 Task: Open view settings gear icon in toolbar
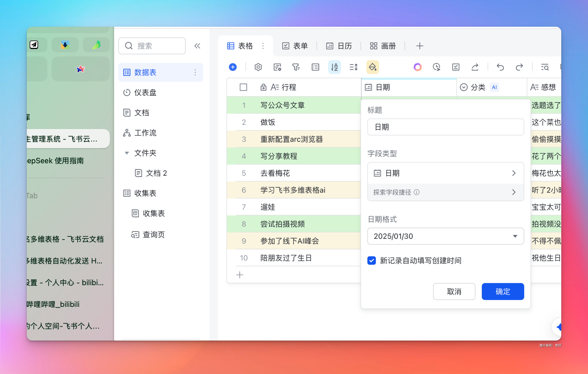(258, 67)
